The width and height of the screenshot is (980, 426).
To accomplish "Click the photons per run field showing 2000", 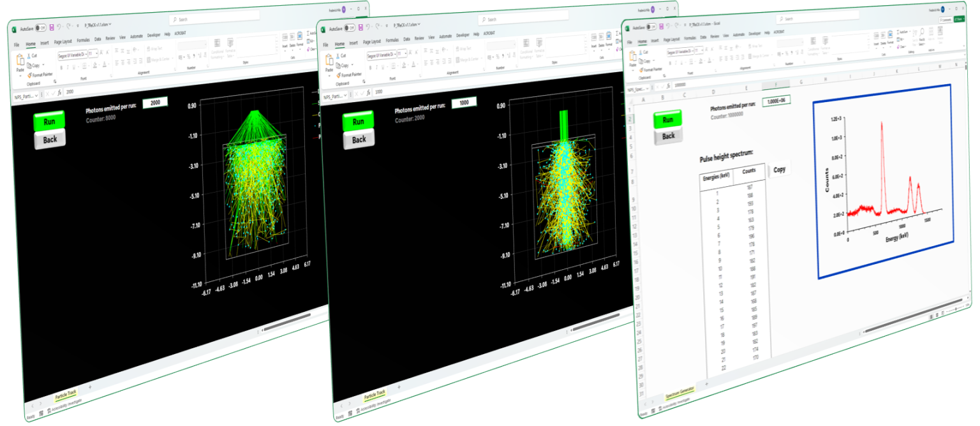I will (x=155, y=102).
